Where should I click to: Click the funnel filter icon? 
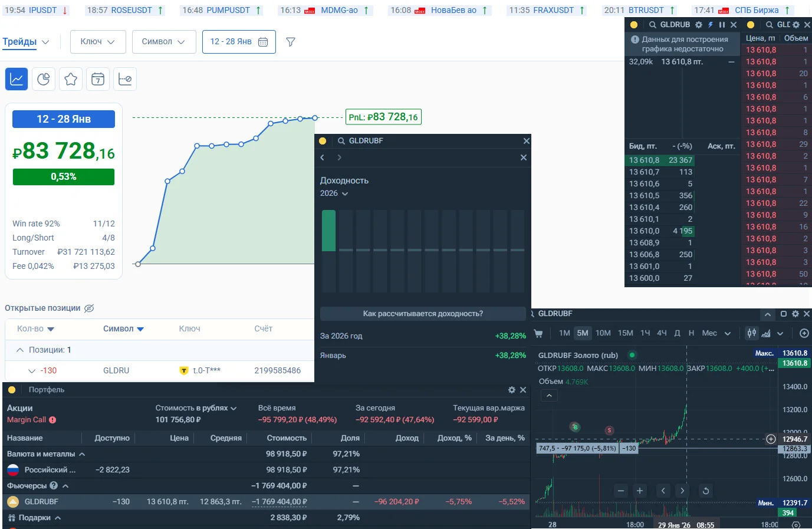[291, 42]
